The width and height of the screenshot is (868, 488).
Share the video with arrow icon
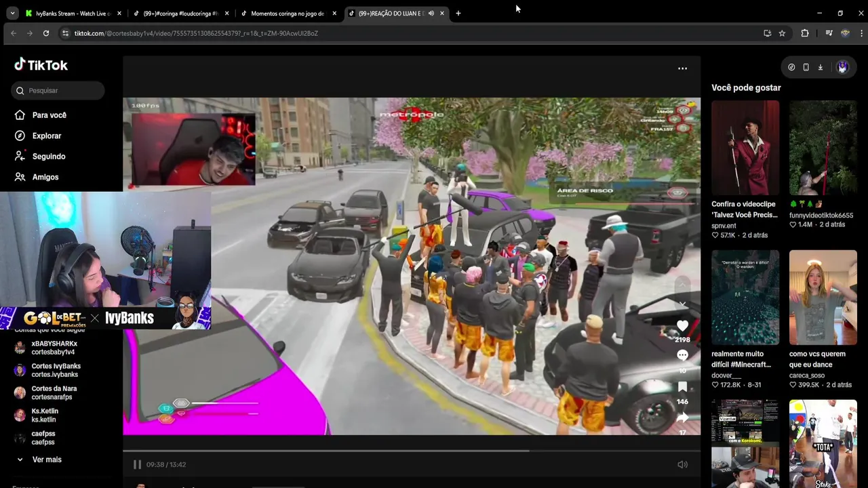coord(682,418)
